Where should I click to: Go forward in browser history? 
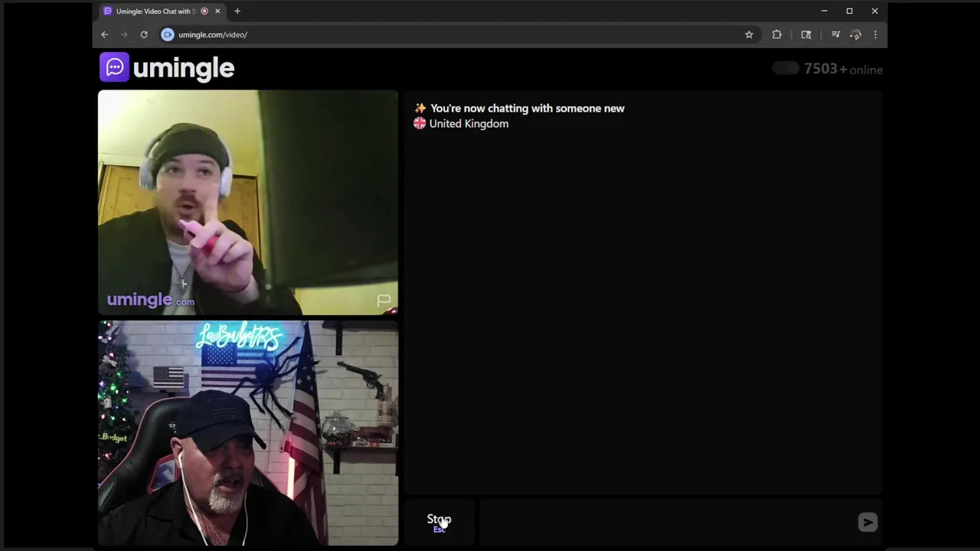[x=124, y=34]
